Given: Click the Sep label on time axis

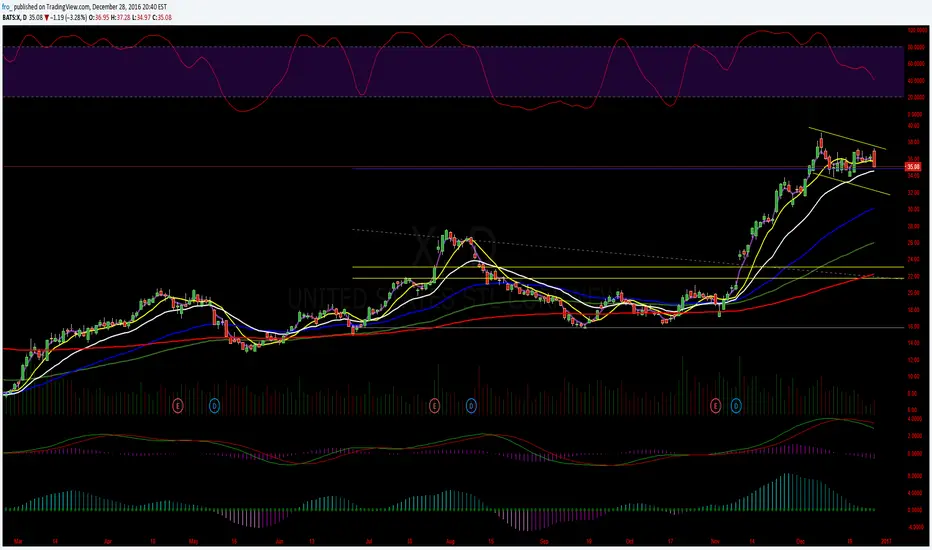Looking at the screenshot, I should (x=544, y=542).
